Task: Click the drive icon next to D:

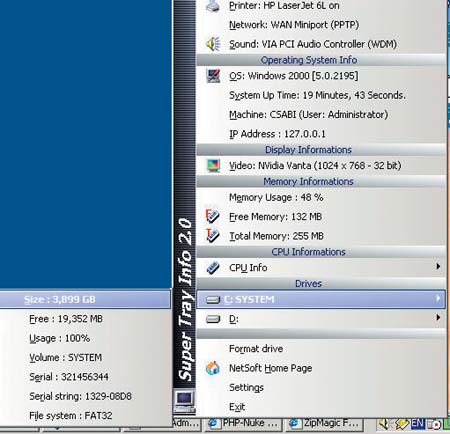Action: click(x=213, y=319)
